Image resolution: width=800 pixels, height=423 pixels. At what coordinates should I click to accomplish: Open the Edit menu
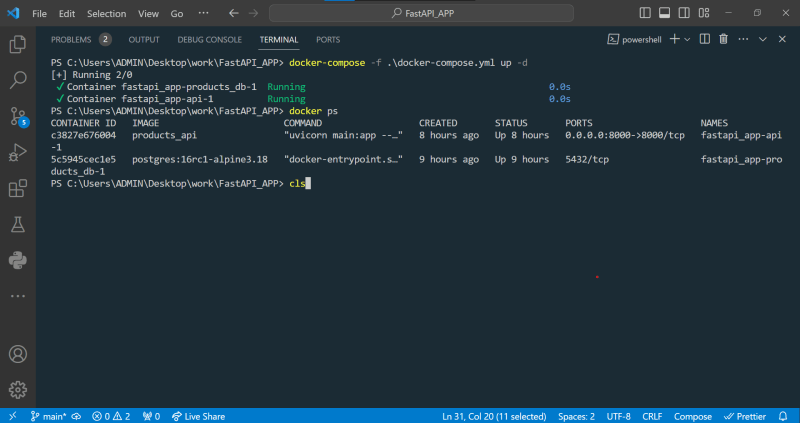pos(67,14)
